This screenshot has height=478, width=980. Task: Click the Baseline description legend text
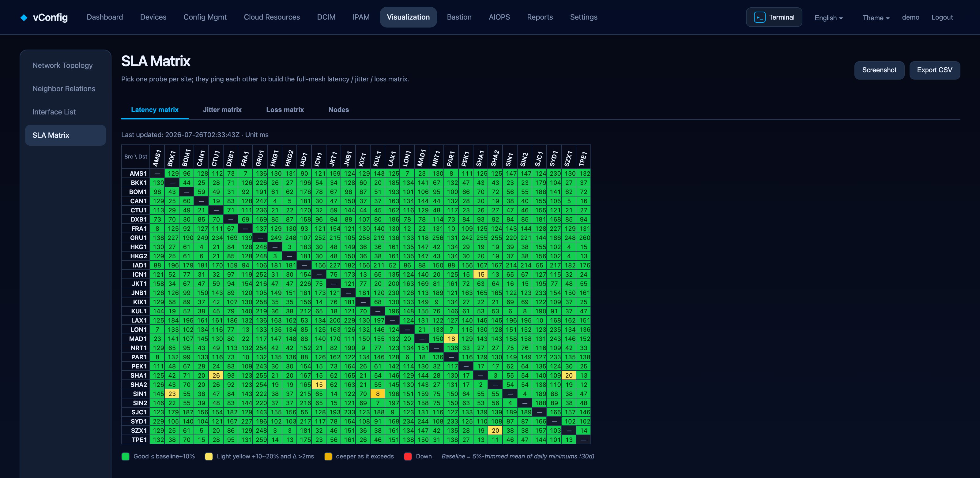[x=518, y=456]
